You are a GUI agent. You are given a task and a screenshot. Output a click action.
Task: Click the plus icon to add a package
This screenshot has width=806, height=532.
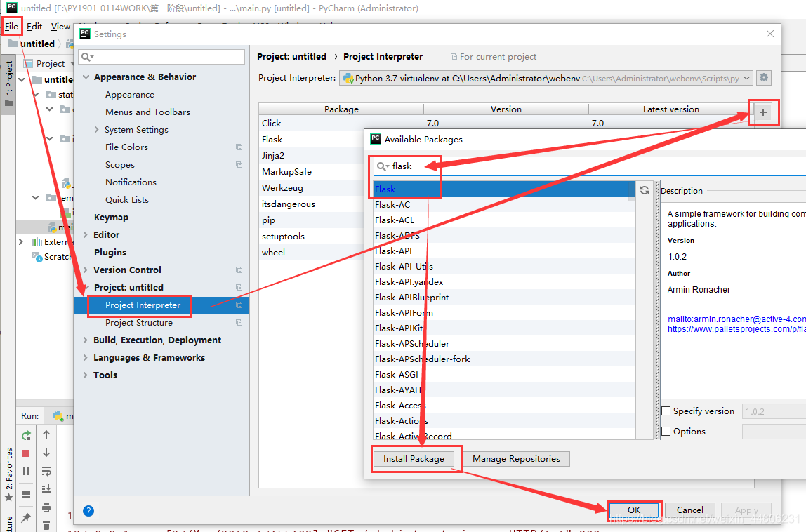[x=763, y=112]
